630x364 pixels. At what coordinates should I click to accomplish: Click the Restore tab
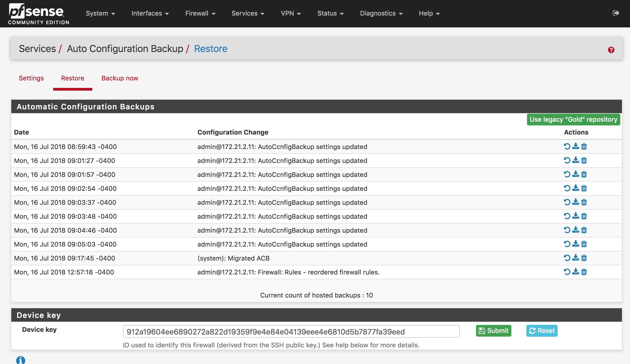72,78
